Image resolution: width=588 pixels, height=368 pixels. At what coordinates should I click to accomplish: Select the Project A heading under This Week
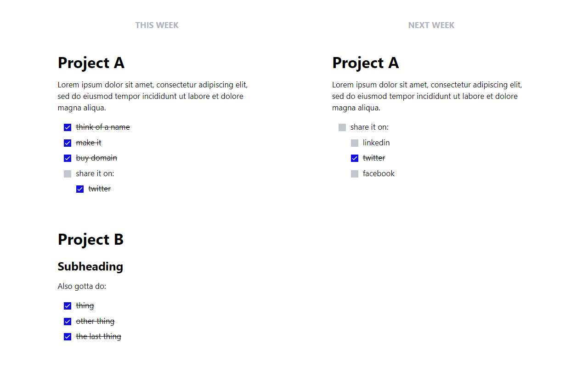click(x=91, y=63)
